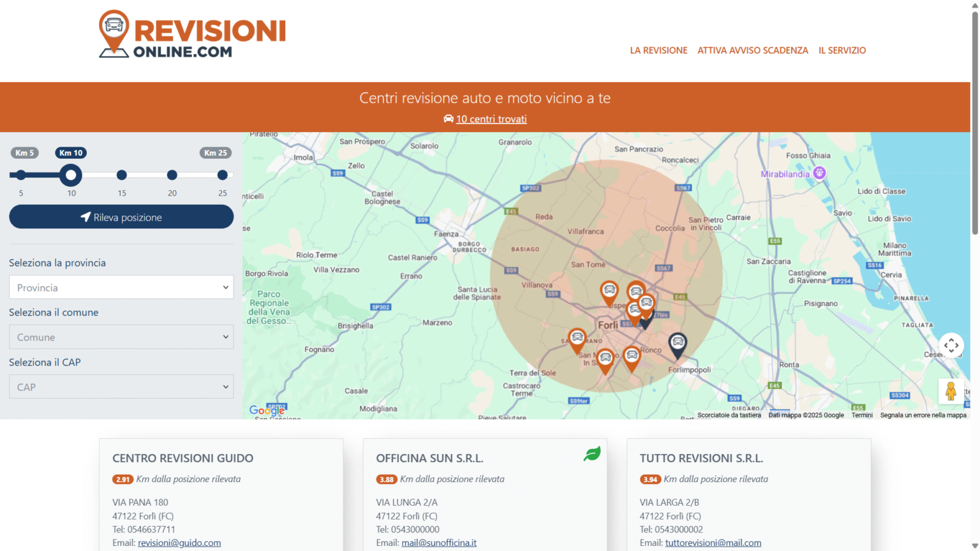Click the Revisioni Online logo
This screenshot has height=551, width=980.
pyautogui.click(x=192, y=35)
